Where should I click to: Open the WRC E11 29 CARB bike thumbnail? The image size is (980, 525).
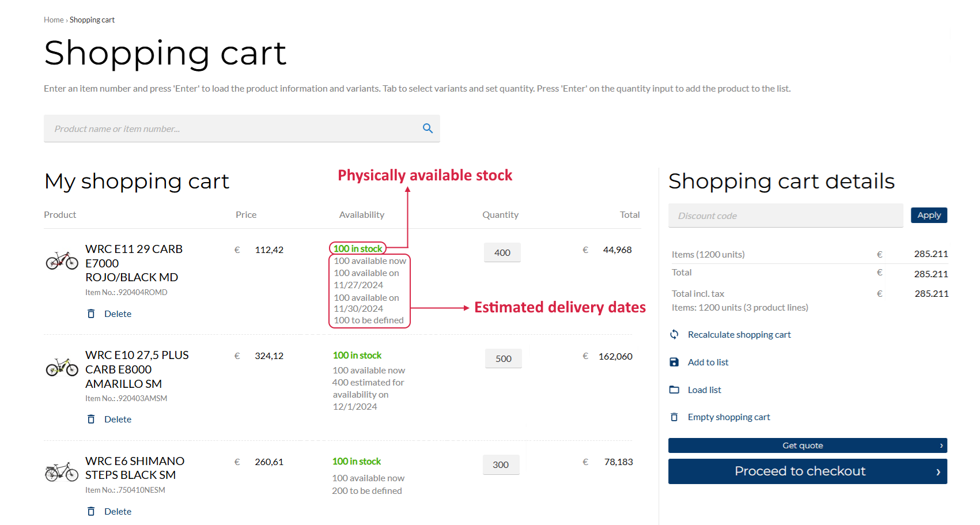click(62, 260)
